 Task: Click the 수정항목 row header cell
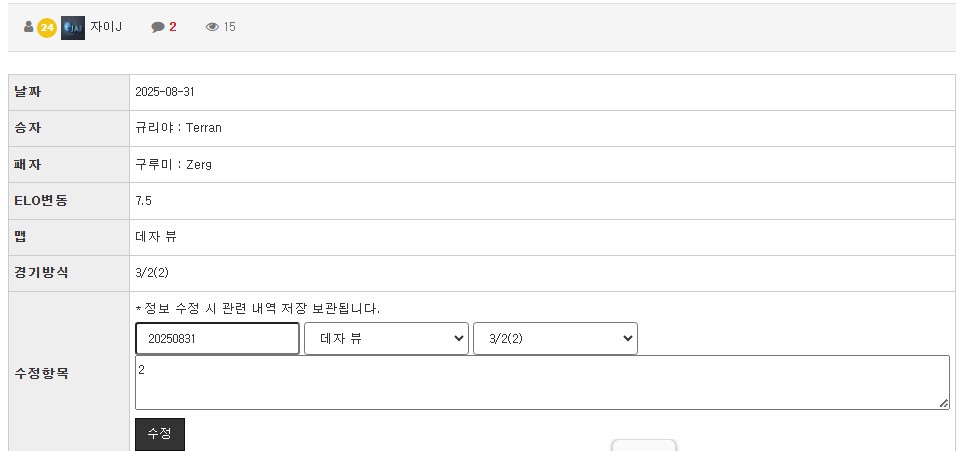pyautogui.click(x=69, y=373)
